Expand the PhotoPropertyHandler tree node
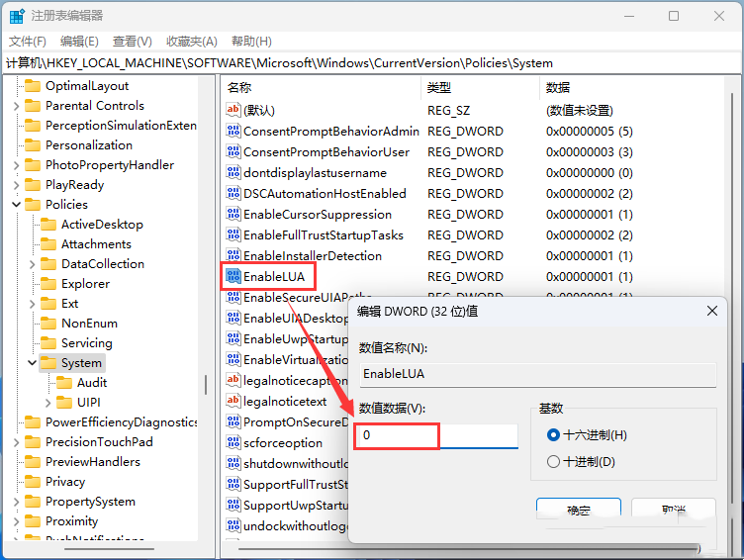Image resolution: width=744 pixels, height=560 pixels. (x=16, y=165)
